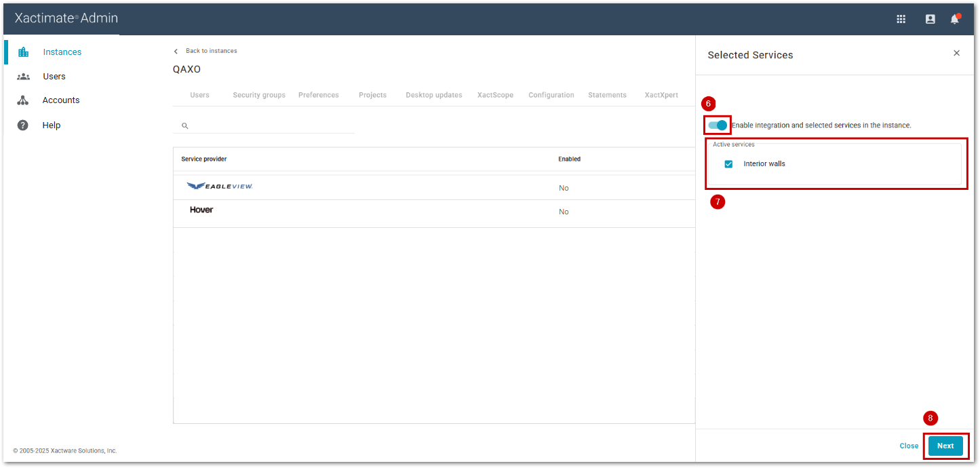
Task: Switch to the Preferences tab
Action: [x=319, y=96]
